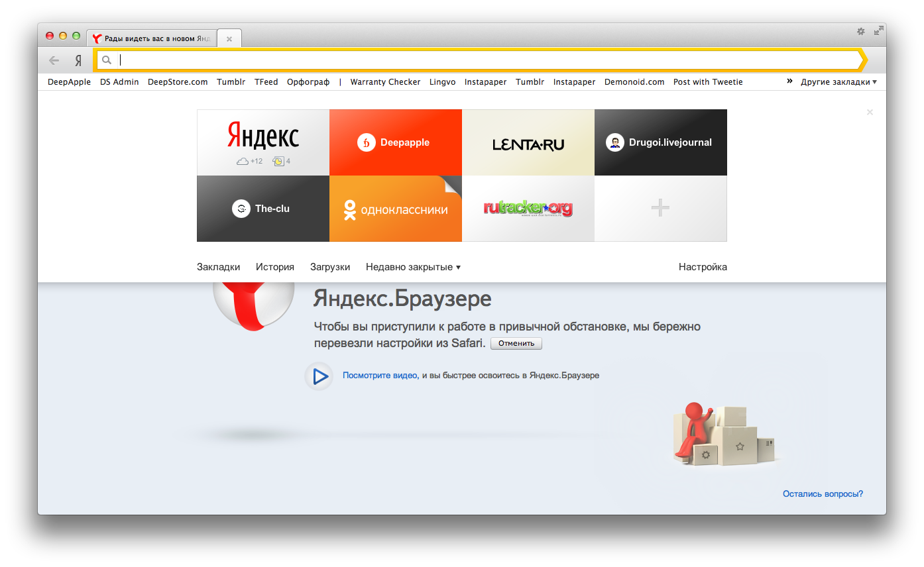The height and width of the screenshot is (567, 924).
Task: Open the DeepStore.com bookmark
Action: [x=178, y=82]
